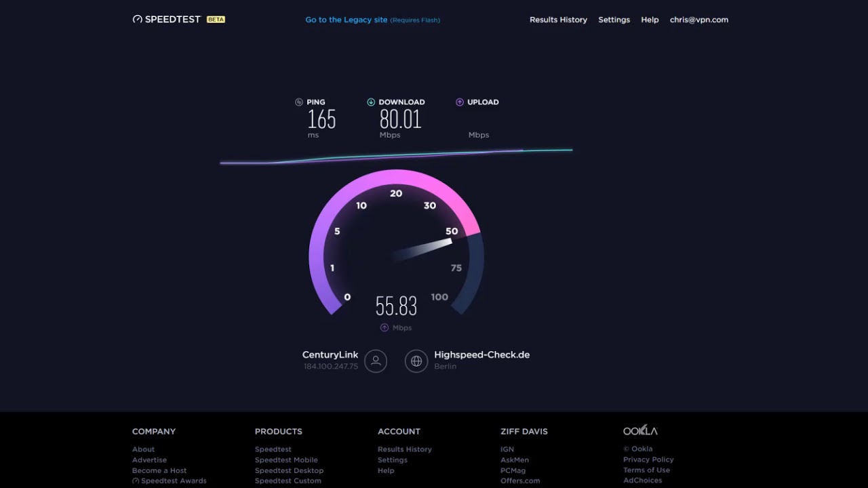The width and height of the screenshot is (868, 488).
Task: Open the Offers.com link
Action: [520, 481]
